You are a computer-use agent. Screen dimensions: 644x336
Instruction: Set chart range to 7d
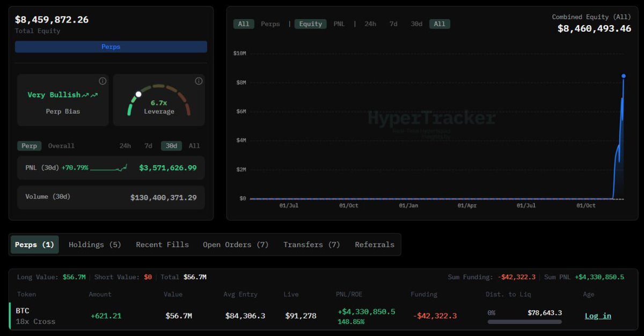pos(393,24)
